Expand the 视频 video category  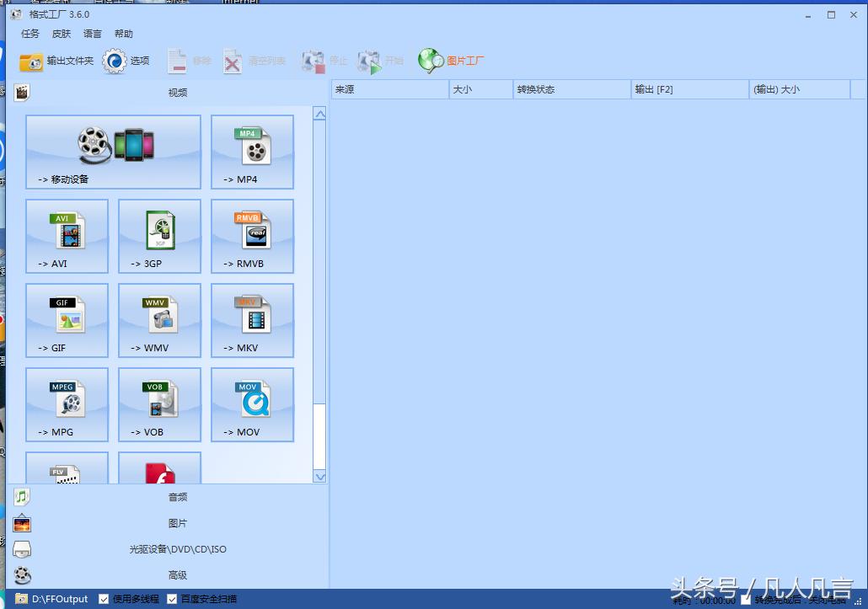169,93
